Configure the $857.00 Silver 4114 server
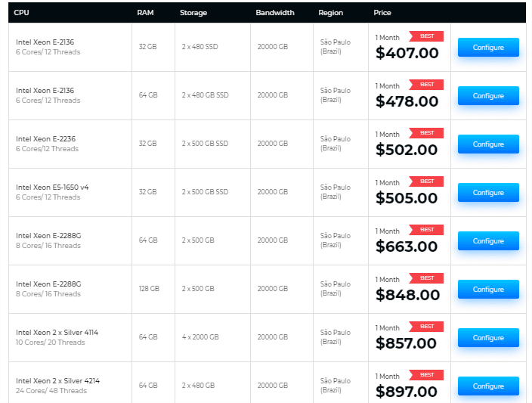The image size is (532, 403). [x=488, y=337]
